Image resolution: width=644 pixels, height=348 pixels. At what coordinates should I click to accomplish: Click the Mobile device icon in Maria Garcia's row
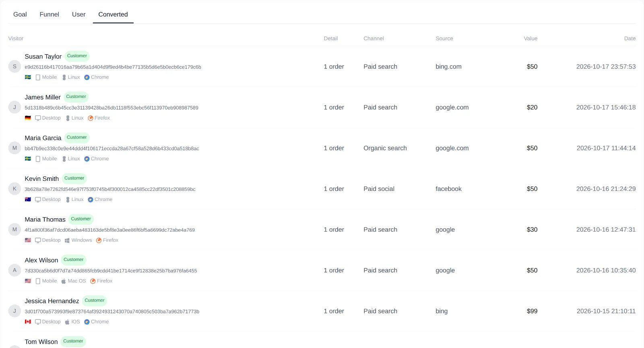(38, 159)
